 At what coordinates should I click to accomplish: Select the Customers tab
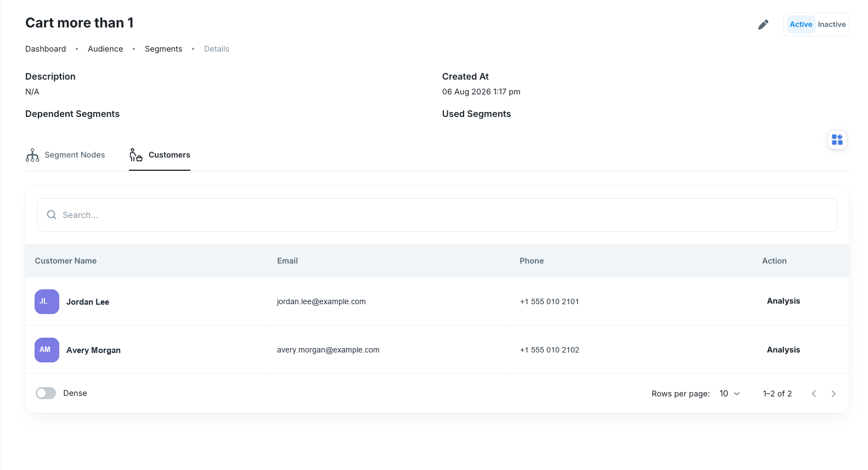(160, 155)
